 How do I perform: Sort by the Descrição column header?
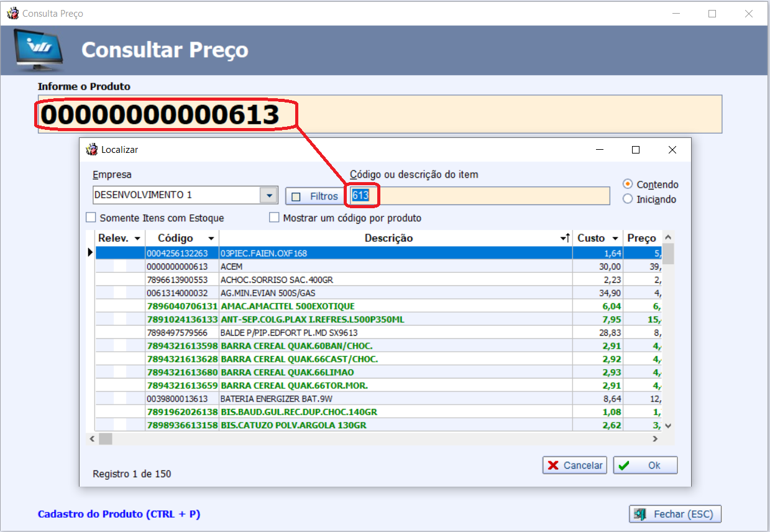(x=388, y=238)
